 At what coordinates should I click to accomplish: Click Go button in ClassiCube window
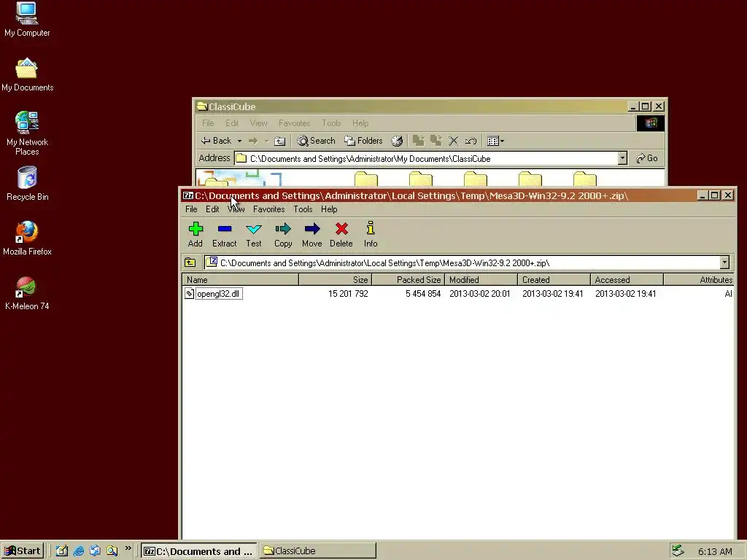tap(647, 158)
